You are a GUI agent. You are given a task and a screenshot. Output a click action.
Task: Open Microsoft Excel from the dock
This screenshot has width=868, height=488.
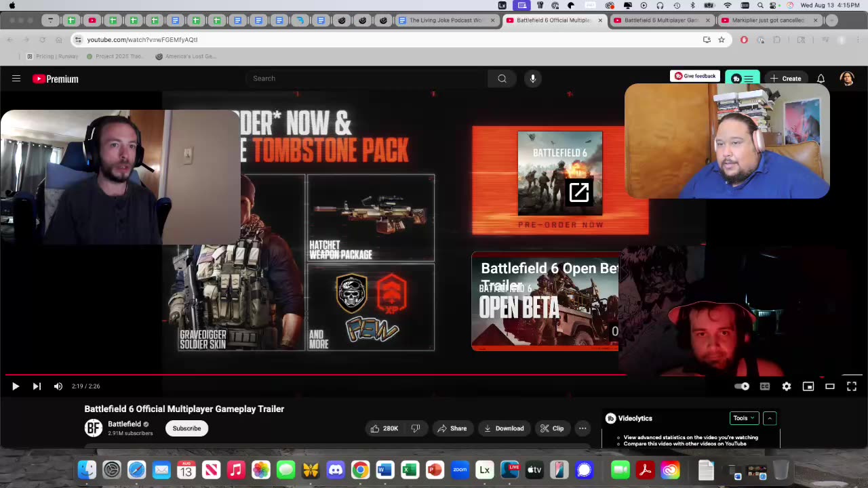click(410, 470)
